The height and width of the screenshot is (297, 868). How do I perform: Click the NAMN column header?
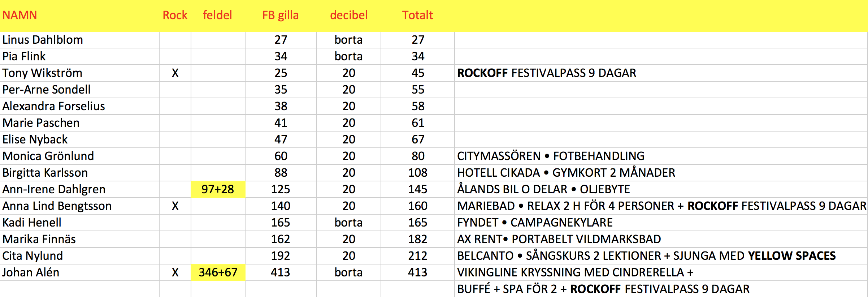tap(20, 15)
